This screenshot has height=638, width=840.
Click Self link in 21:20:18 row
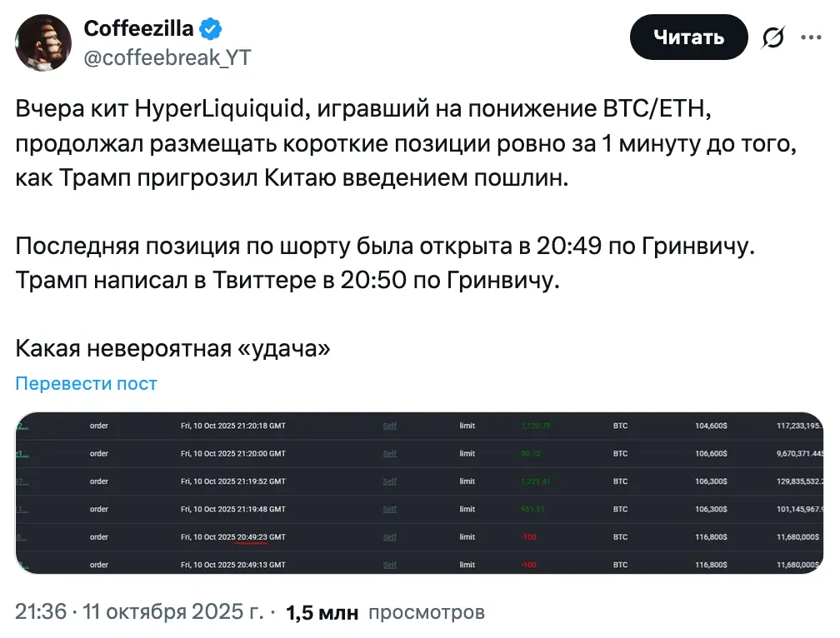tap(389, 426)
